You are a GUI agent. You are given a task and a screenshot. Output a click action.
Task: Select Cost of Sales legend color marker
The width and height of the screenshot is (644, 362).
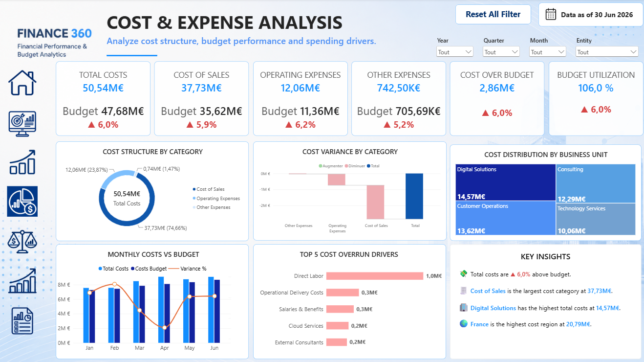[x=194, y=189]
